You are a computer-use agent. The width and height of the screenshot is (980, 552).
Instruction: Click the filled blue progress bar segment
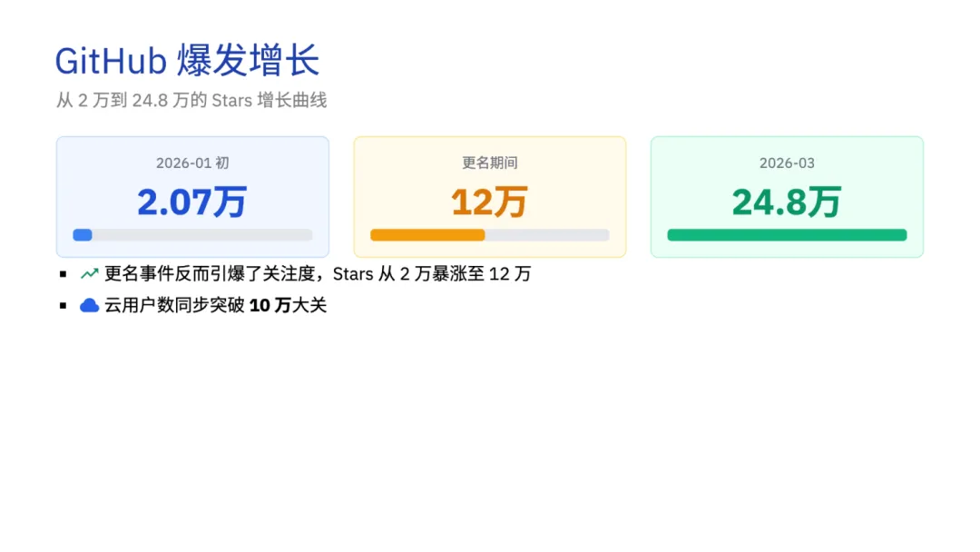coord(83,235)
